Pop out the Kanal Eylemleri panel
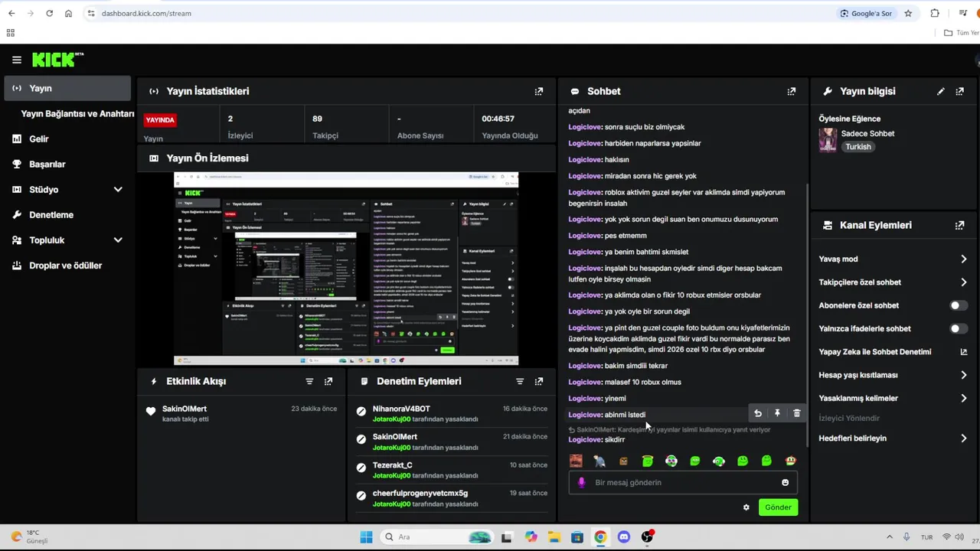The width and height of the screenshot is (980, 551). [x=960, y=226]
